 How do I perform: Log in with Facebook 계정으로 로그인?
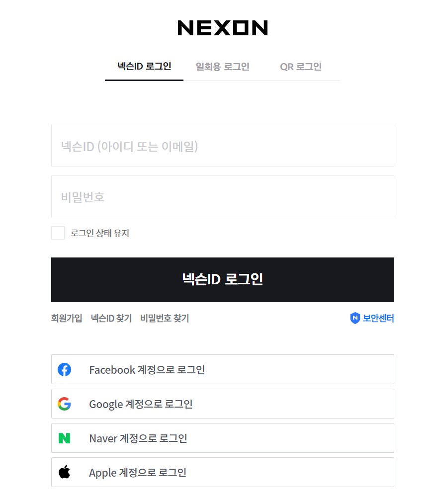point(222,369)
